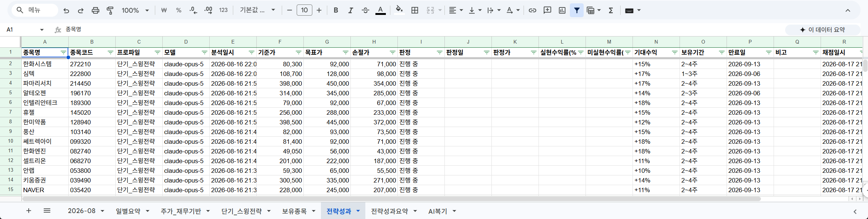Add new sheet plus button
868x219 pixels.
[x=29, y=211]
